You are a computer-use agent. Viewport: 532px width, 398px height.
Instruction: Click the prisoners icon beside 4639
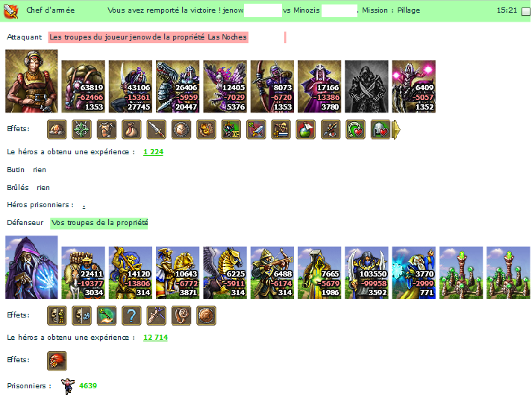68,386
